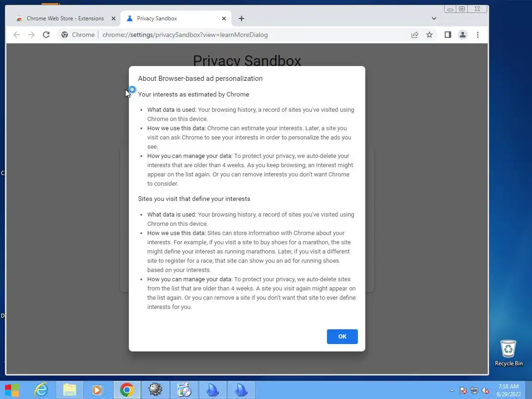
Task: Open the gear application on the taskbar
Action: point(155,390)
